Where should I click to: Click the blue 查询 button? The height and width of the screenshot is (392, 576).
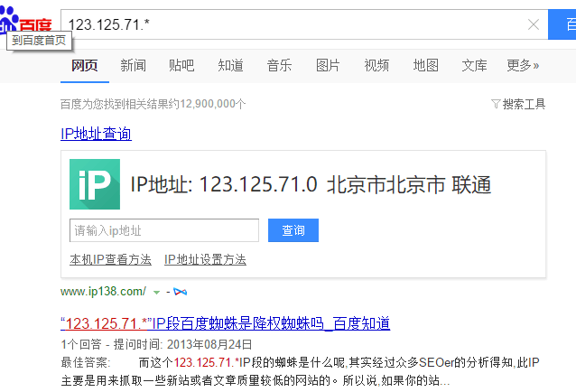click(293, 230)
